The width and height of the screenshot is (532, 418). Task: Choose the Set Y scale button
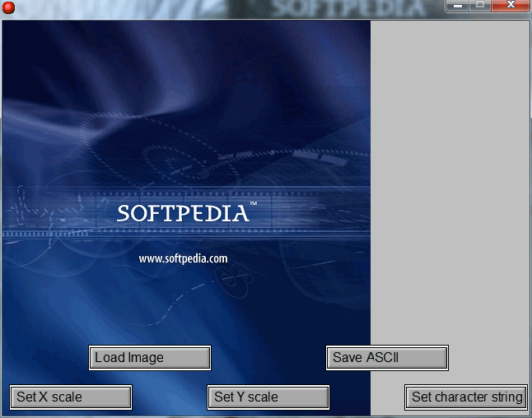click(268, 397)
